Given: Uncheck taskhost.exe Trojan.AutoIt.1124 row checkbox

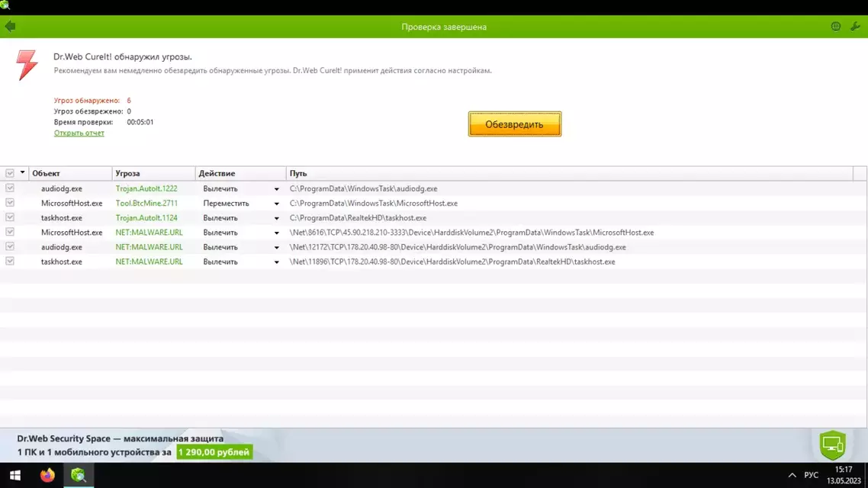Looking at the screenshot, I should [x=10, y=217].
